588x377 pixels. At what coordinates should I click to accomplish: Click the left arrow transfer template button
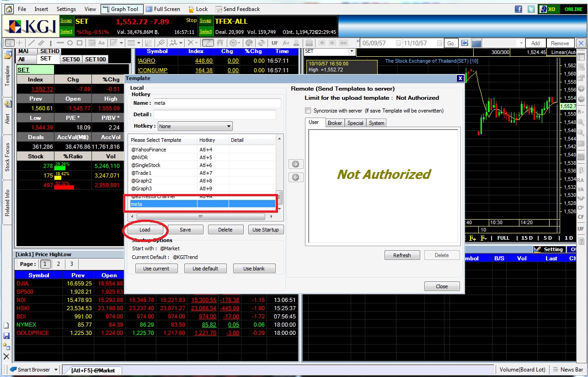295,178
